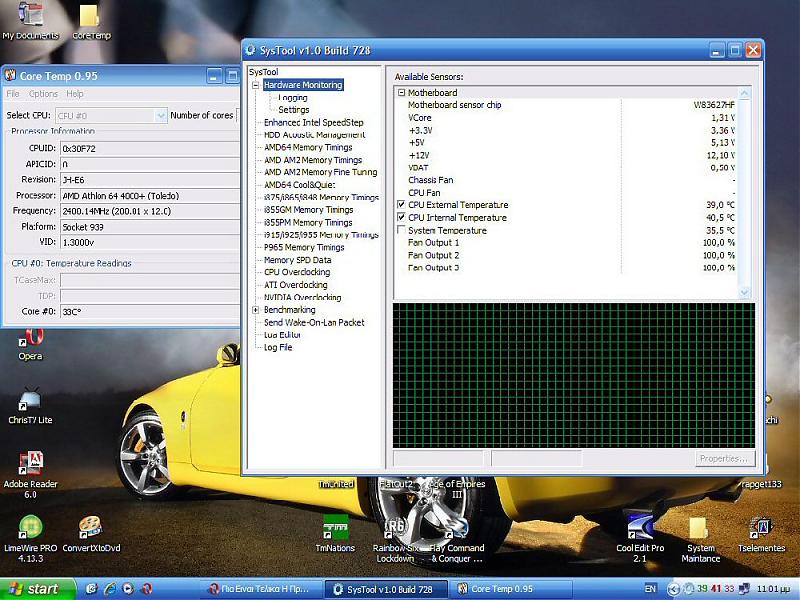Click the taskbar clock
This screenshot has width=800, height=600.
(774, 589)
